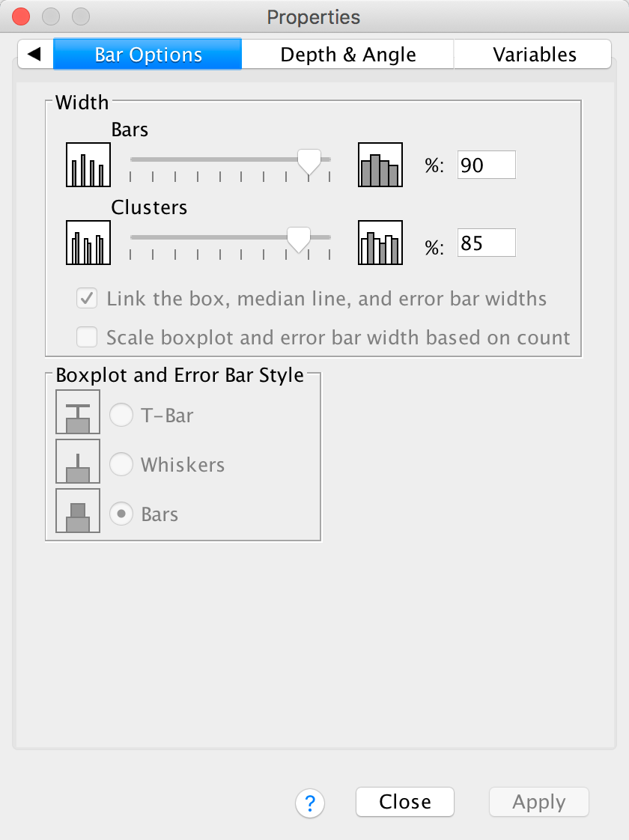The height and width of the screenshot is (840, 629).
Task: Click the T-Bar style icon
Action: tap(78, 413)
